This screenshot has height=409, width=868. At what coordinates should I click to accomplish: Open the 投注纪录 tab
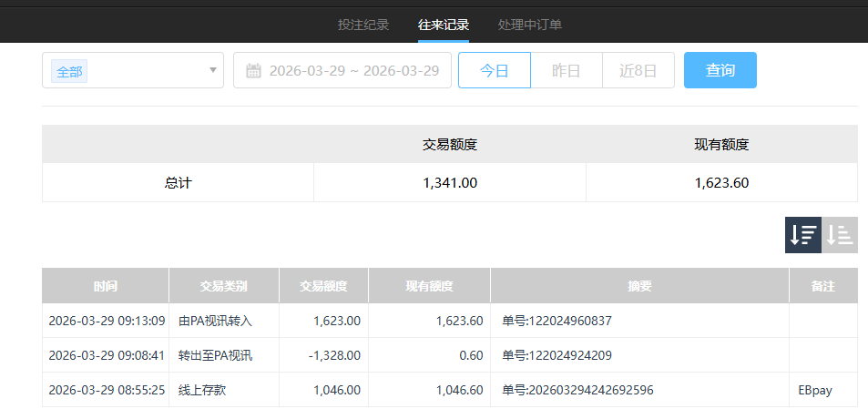(x=363, y=25)
